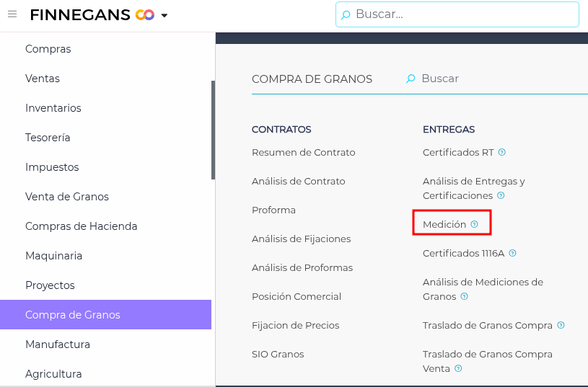Image resolution: width=588 pixels, height=387 pixels.
Task: Open help icon next to Certificados RT
Action: pos(502,152)
